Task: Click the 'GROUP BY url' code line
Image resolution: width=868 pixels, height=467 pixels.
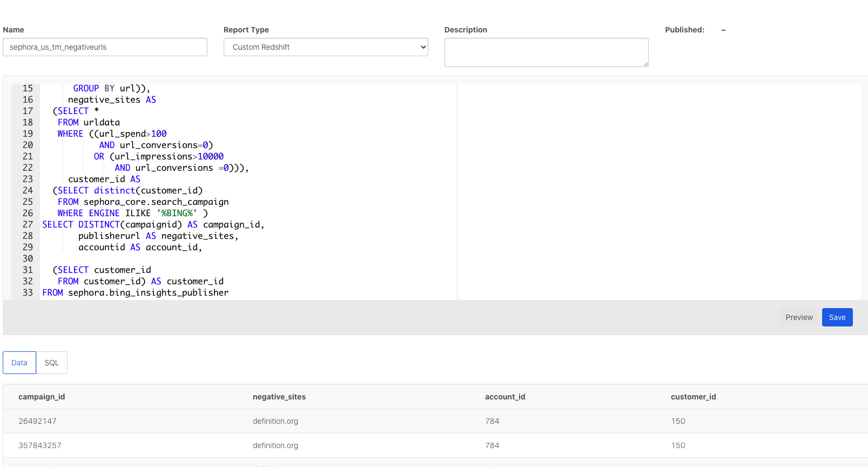Action: click(x=112, y=88)
